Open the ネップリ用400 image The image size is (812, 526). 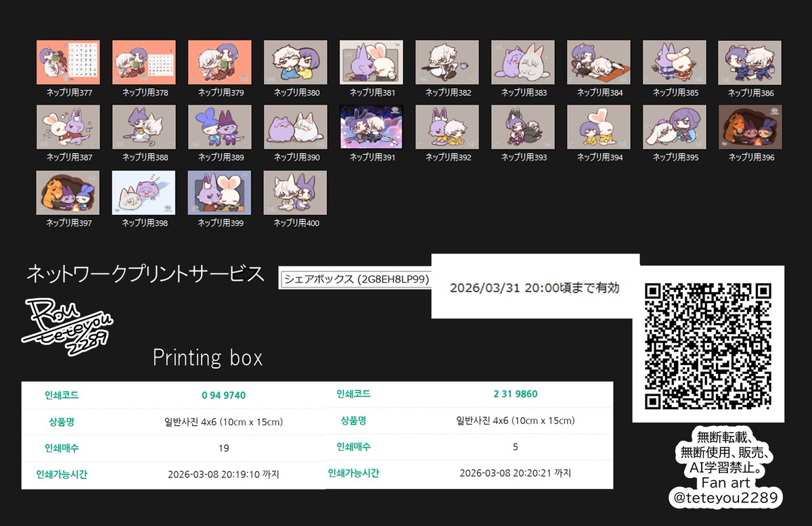[x=296, y=193]
